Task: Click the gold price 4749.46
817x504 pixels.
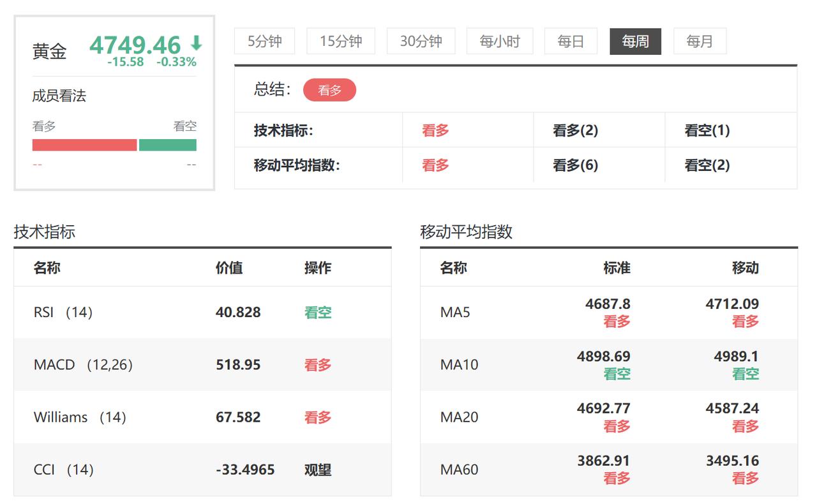Action: 135,45
